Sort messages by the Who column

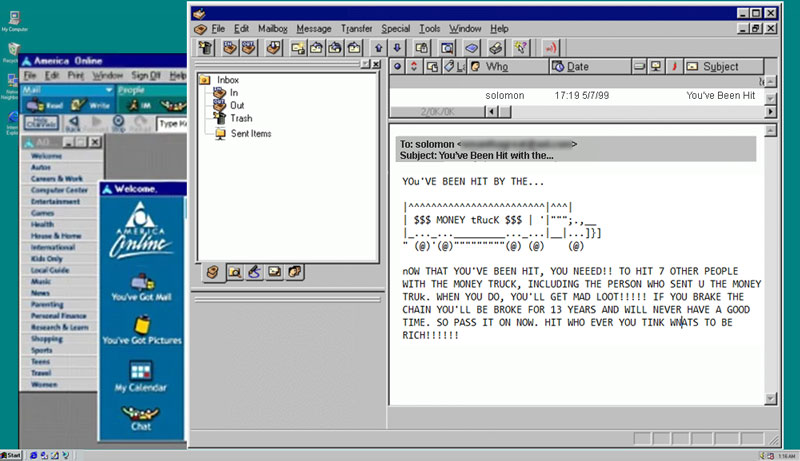pos(508,66)
